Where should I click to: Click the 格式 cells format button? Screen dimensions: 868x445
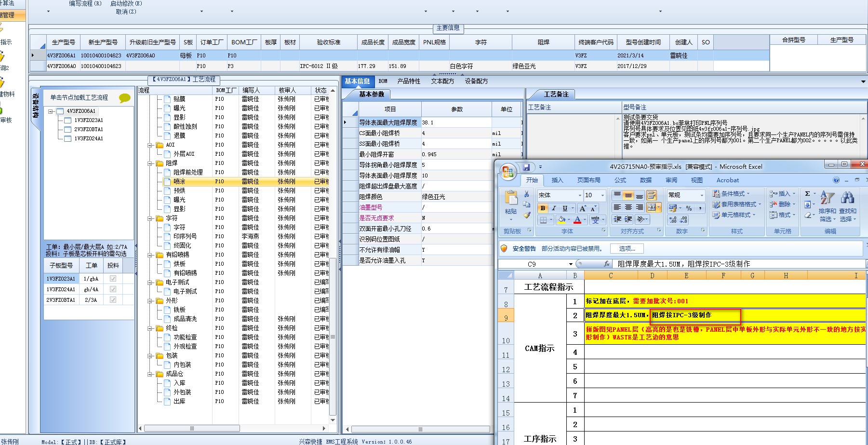click(x=782, y=215)
